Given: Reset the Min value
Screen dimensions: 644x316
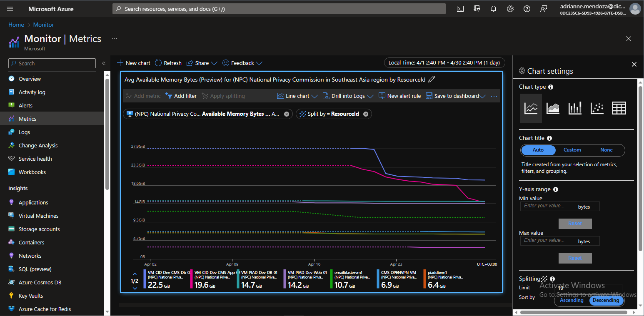Looking at the screenshot, I should click(575, 224).
